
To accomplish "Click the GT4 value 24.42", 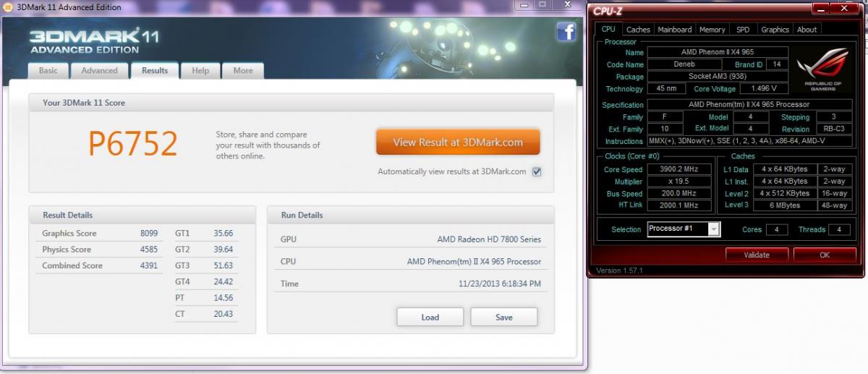I will tap(223, 281).
